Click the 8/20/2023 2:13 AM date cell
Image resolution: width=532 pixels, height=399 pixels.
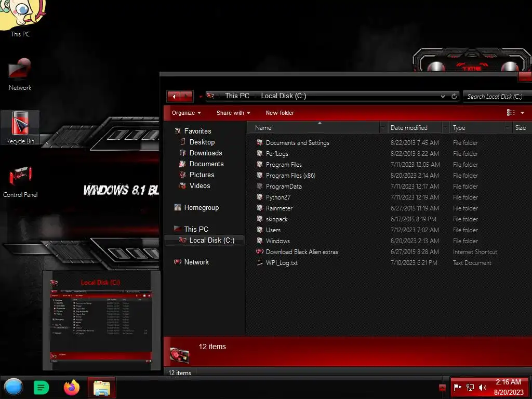(x=415, y=241)
